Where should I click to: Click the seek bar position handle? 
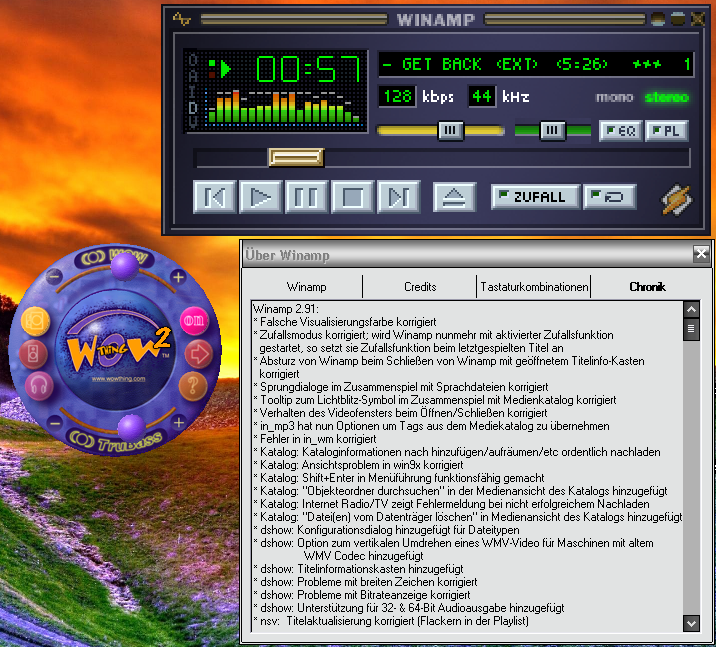(x=296, y=158)
